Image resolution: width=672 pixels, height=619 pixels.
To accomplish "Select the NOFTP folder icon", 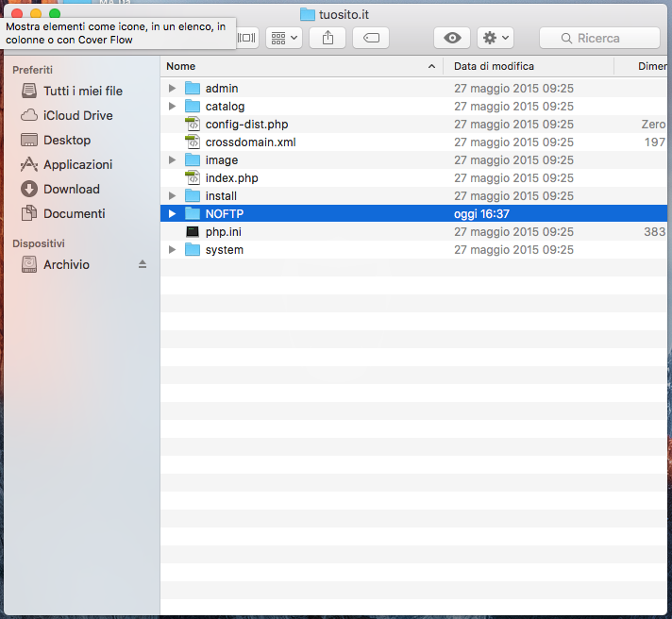I will [x=193, y=214].
